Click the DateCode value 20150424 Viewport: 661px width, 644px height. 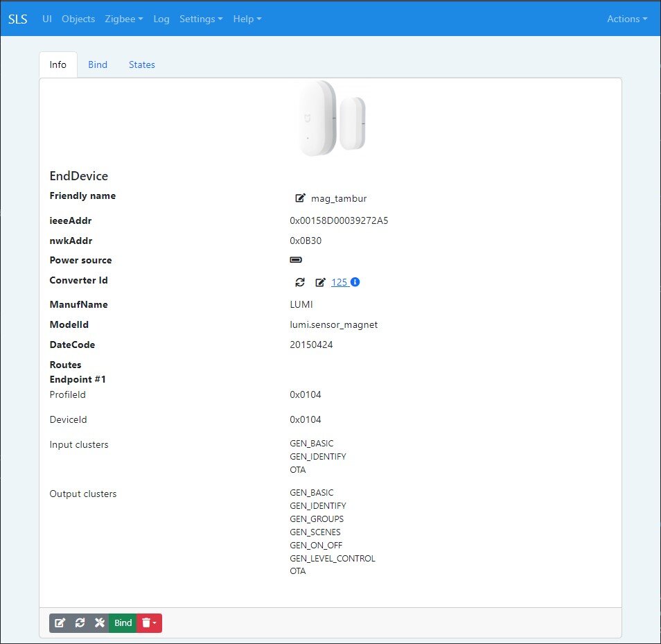tap(311, 345)
